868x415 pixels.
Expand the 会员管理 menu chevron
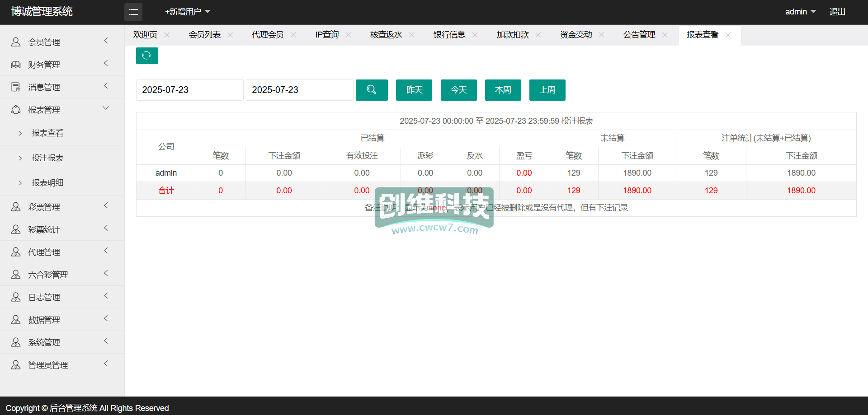click(106, 41)
